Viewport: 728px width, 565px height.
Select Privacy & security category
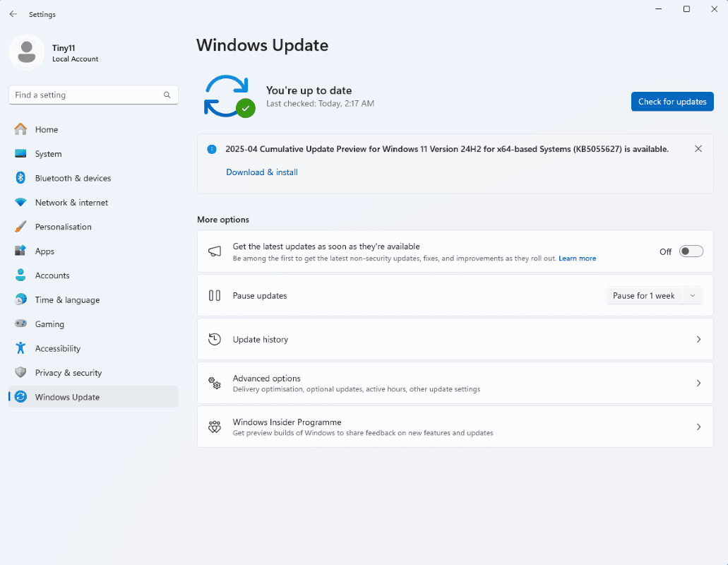[93, 373]
